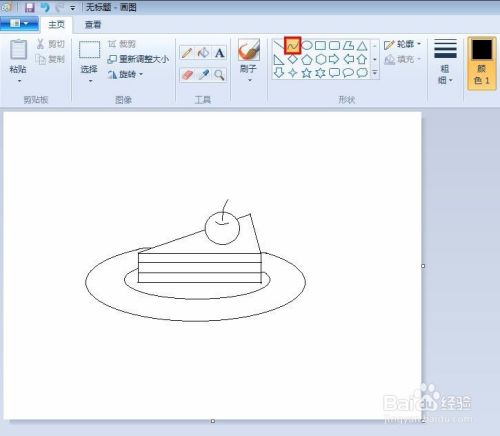Choose the Triangle shape
The width and height of the screenshot is (500, 436).
[362, 45]
